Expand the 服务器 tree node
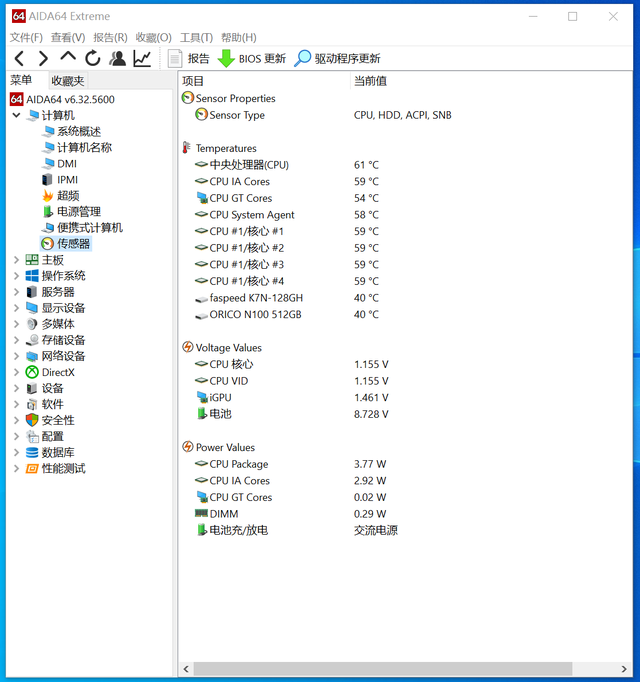 [x=17, y=292]
